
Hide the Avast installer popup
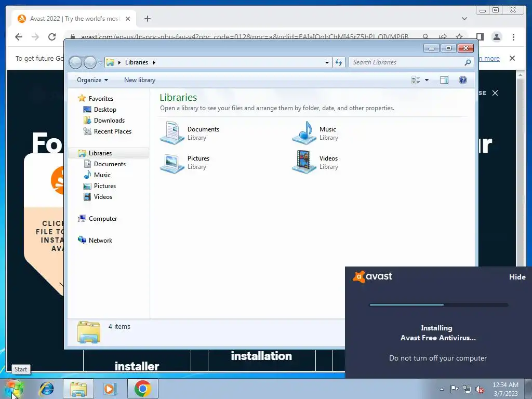(x=517, y=277)
